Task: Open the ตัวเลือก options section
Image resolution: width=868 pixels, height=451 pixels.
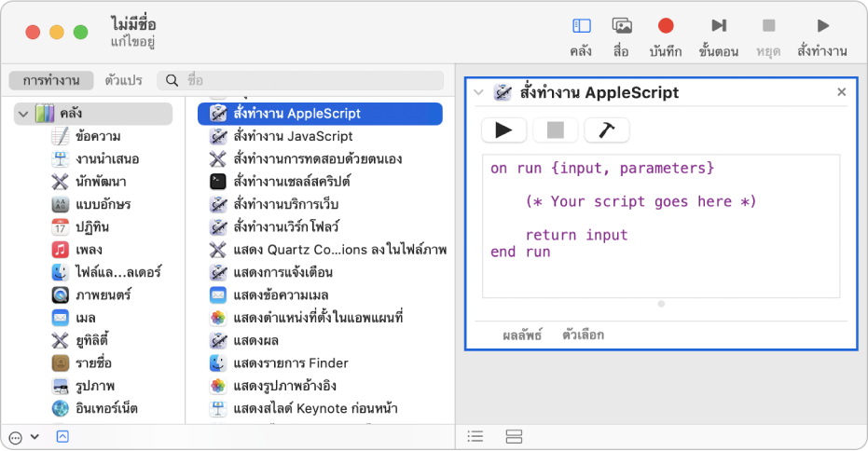Action: pos(583,335)
